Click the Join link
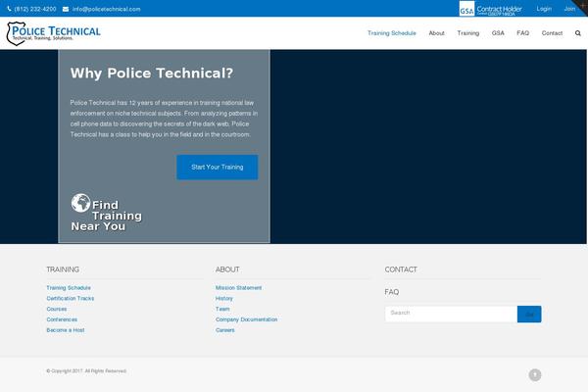 pyautogui.click(x=569, y=9)
